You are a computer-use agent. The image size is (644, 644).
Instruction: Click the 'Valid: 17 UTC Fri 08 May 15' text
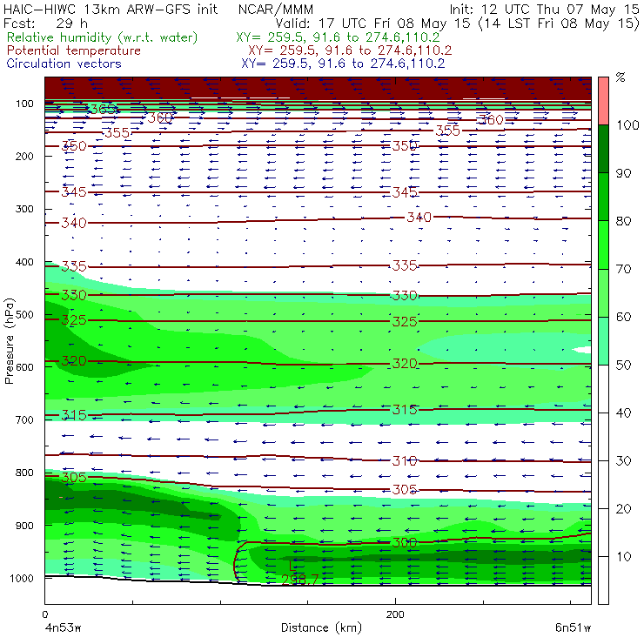pos(372,23)
